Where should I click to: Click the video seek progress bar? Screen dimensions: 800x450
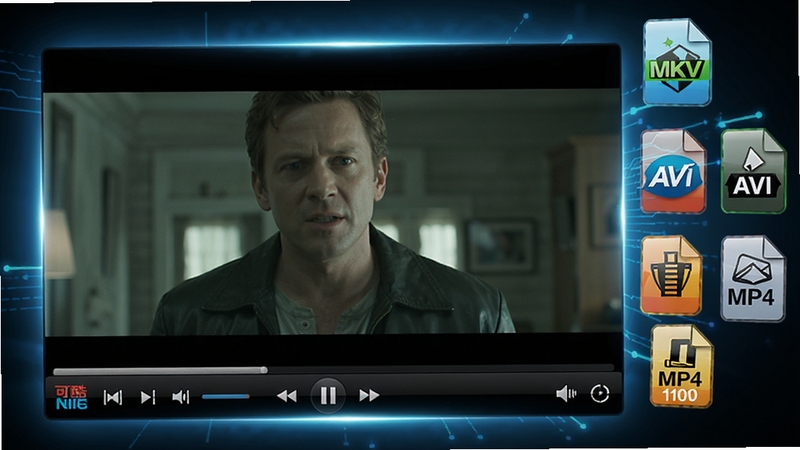coord(333,369)
